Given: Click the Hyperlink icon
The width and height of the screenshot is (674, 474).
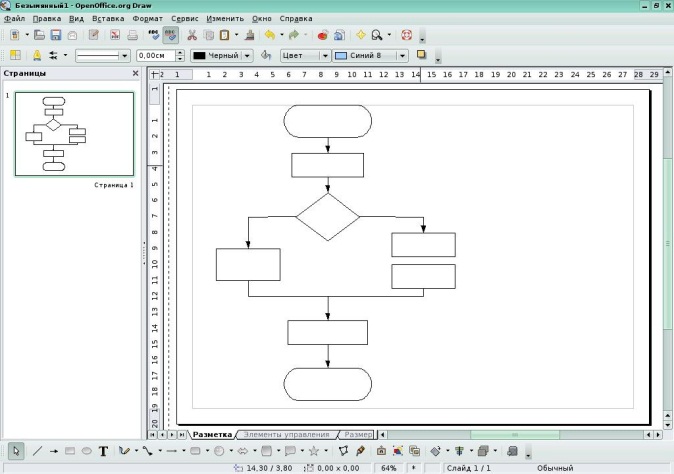Looking at the screenshot, I should 340,35.
